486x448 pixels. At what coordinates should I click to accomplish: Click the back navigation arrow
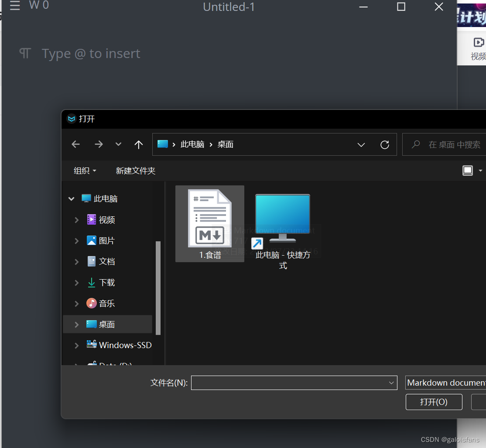coord(75,144)
